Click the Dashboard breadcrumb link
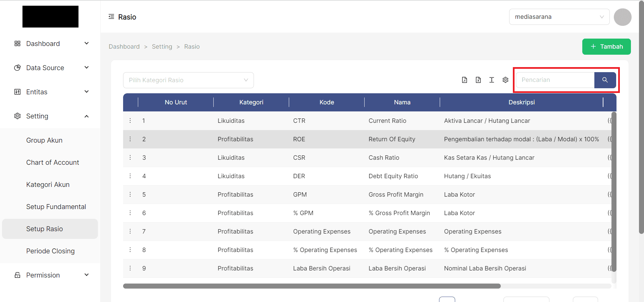644x302 pixels. point(124,47)
